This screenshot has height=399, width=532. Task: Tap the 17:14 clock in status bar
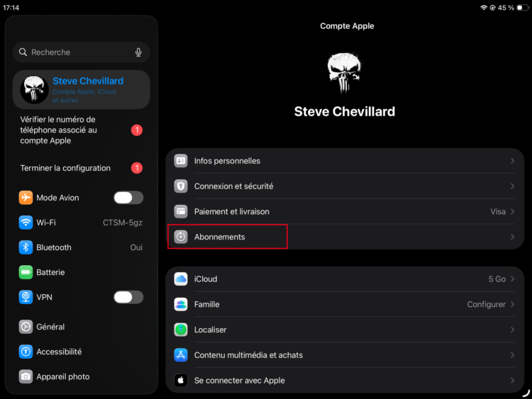[x=11, y=8]
